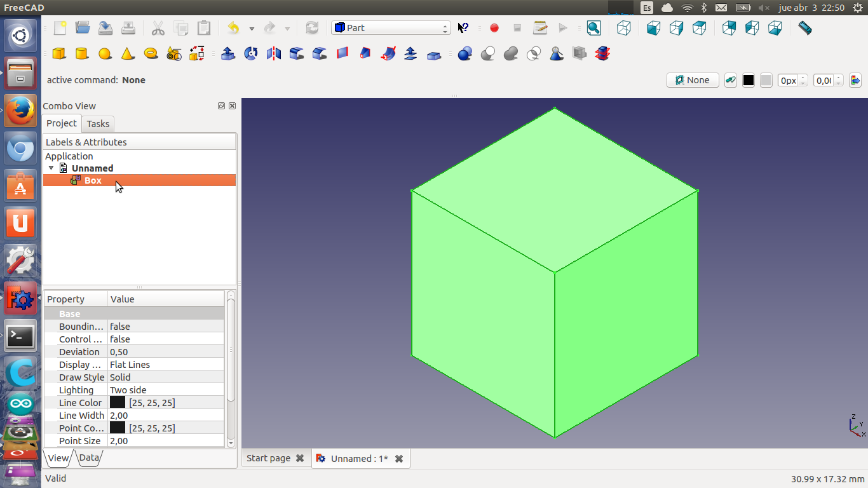Viewport: 868px width, 488px height.
Task: Switch to the Data properties tab
Action: point(89,457)
